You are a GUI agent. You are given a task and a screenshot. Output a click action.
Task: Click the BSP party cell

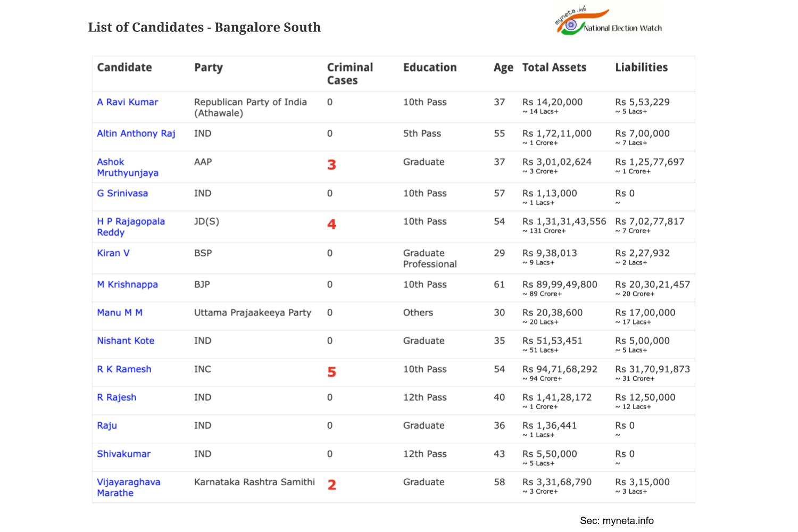pos(203,253)
